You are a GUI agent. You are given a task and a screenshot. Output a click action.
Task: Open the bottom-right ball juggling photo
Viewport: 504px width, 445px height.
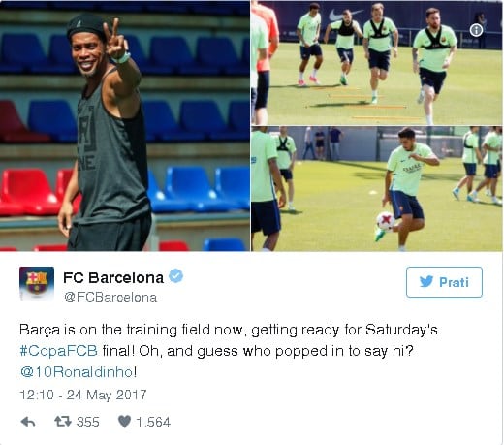tap(377, 189)
